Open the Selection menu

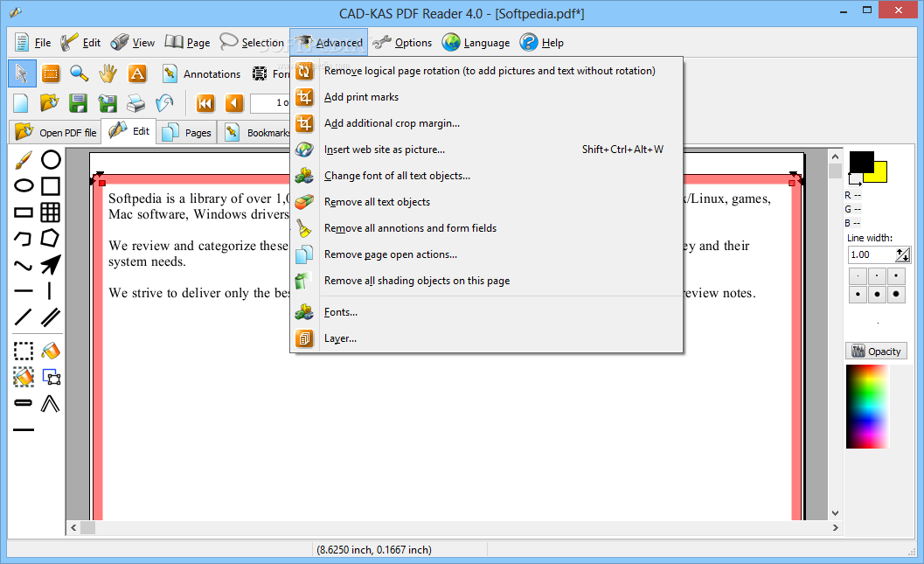click(x=253, y=43)
